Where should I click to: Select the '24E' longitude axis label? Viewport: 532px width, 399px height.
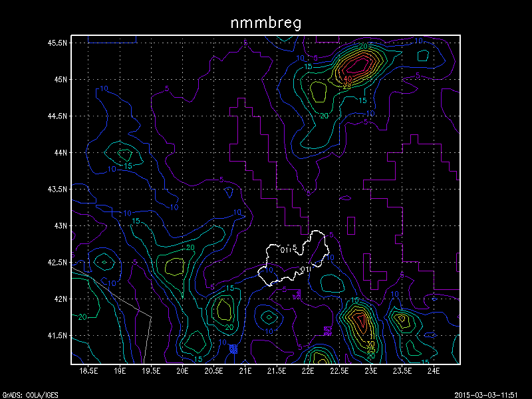coord(434,371)
